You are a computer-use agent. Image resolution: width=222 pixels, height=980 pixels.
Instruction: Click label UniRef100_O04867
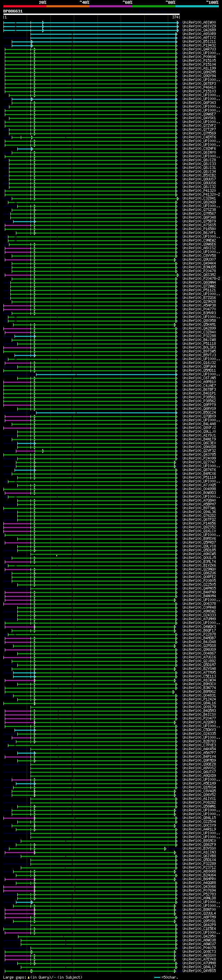point(199,654)
